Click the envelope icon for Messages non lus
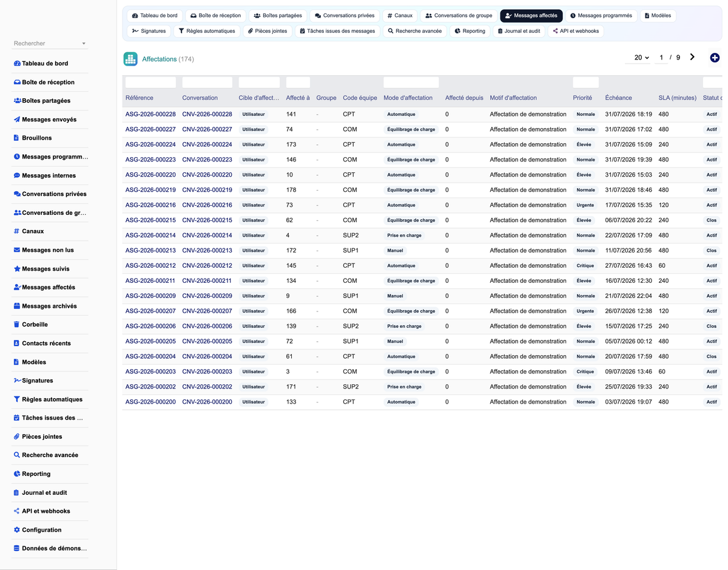The width and height of the screenshot is (728, 570). pos(17,250)
